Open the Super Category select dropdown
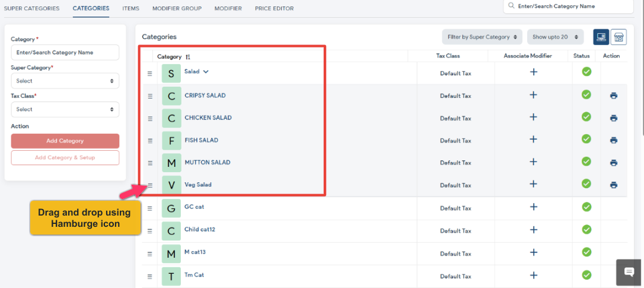The height and width of the screenshot is (288, 644). pos(65,81)
